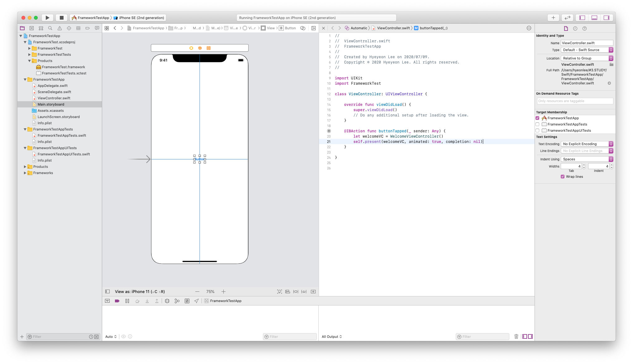633x364 pixels.
Task: Collapse the FrameworkTestAppTests folder
Action: coord(25,129)
